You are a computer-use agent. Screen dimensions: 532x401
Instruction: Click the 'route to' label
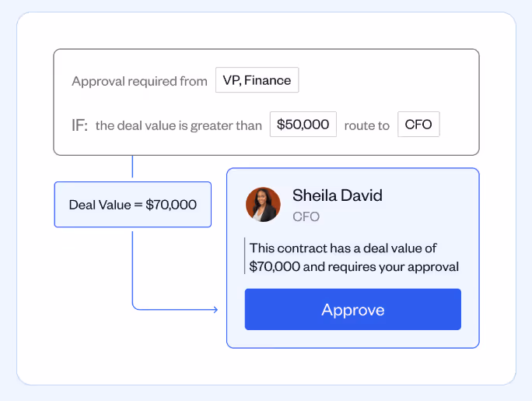click(367, 126)
